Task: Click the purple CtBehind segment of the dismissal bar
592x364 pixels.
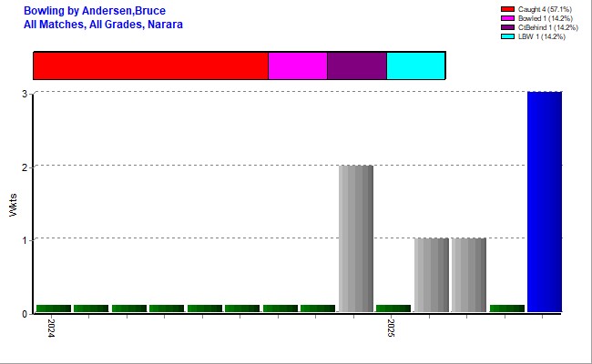Action: (x=357, y=66)
